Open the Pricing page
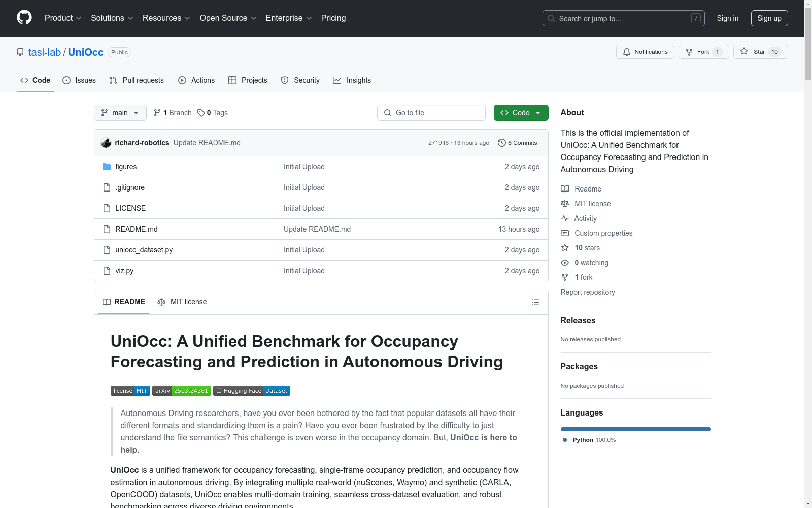Screen dimensions: 812x508 tap(333, 18)
